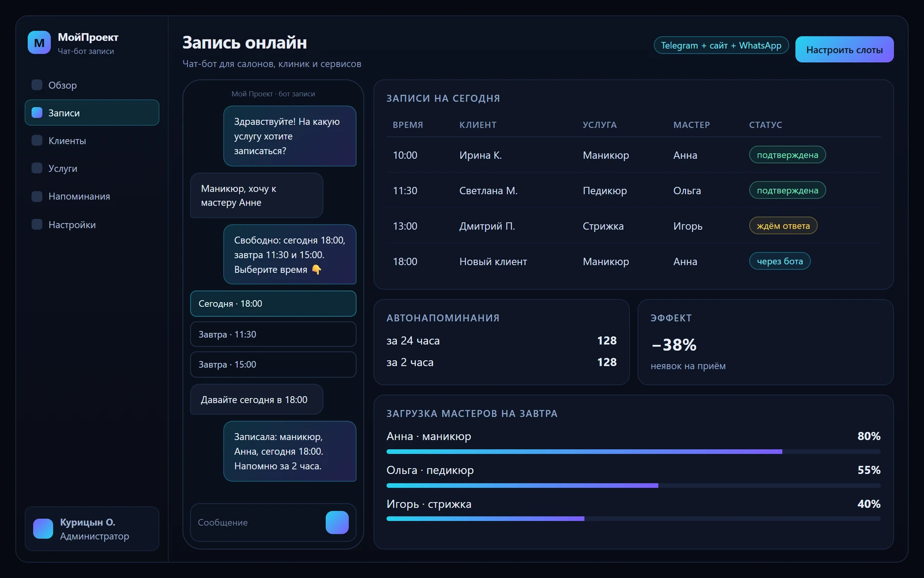Click the подтверждена status for Ирина К.
Screen dimensions: 924x578
pyautogui.click(x=787, y=155)
